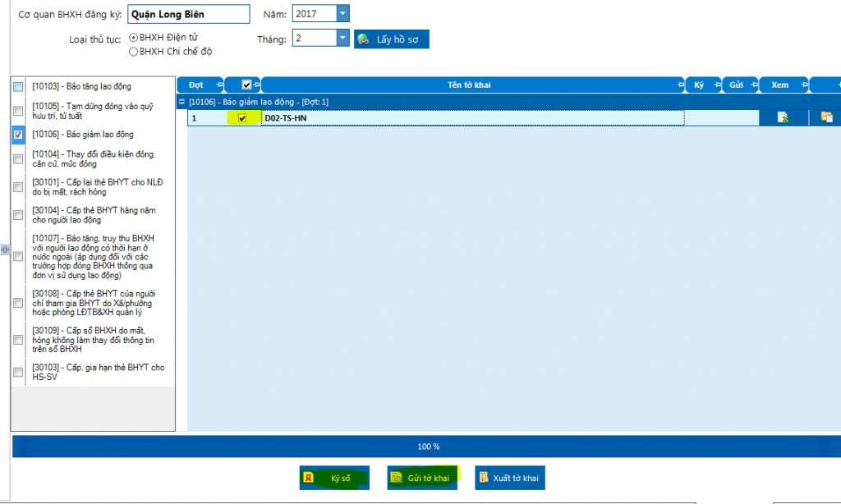
Task: Click the pin icon on Gửi column header
Action: [751, 85]
